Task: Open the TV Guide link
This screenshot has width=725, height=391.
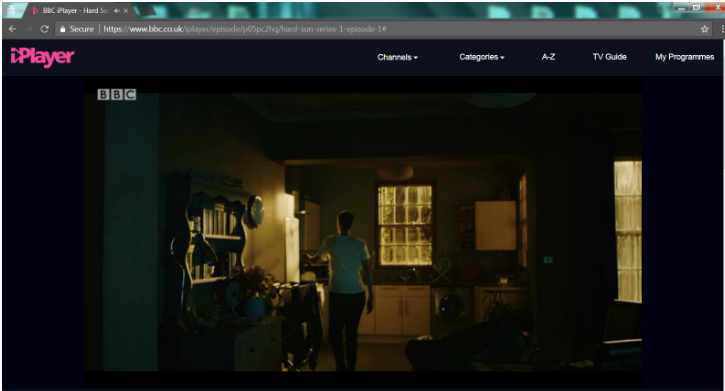Action: [609, 57]
